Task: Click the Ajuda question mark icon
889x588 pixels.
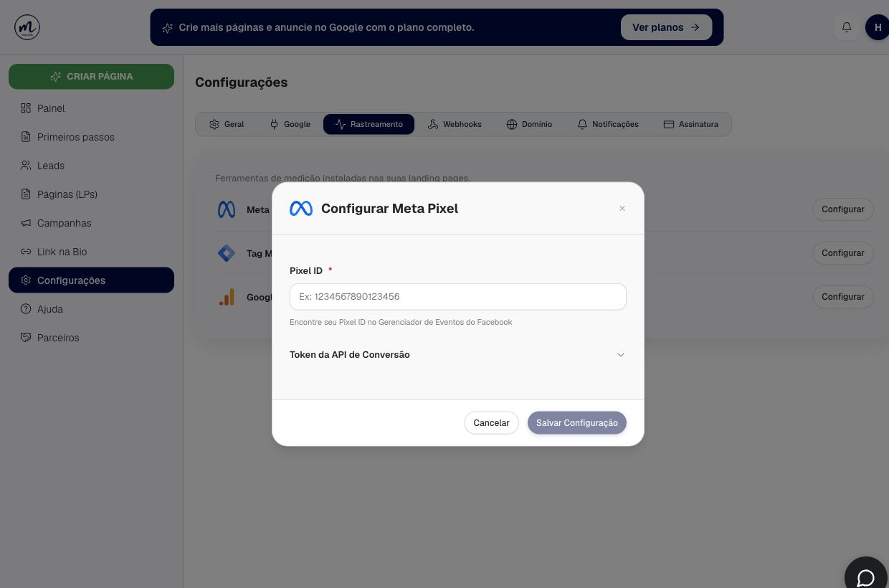Action: (26, 309)
